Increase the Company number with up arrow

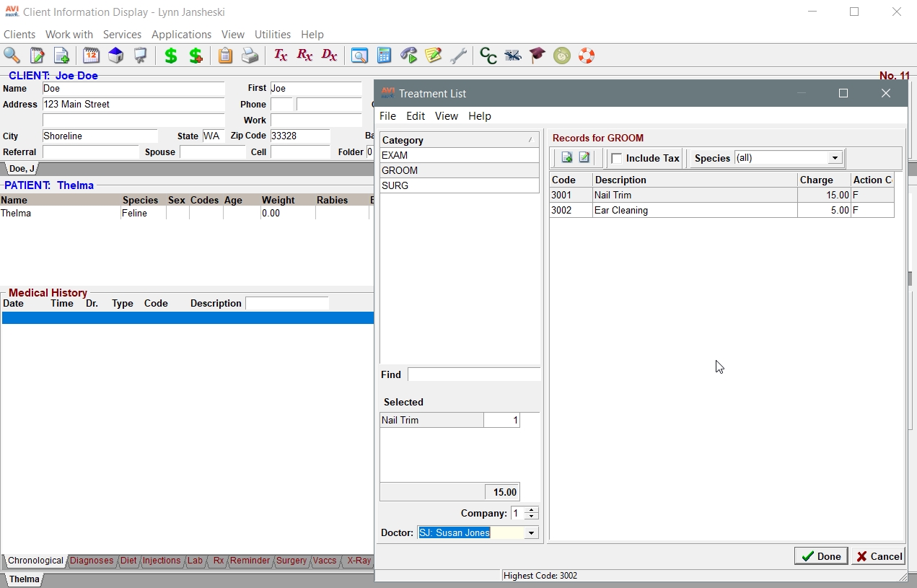tap(532, 510)
